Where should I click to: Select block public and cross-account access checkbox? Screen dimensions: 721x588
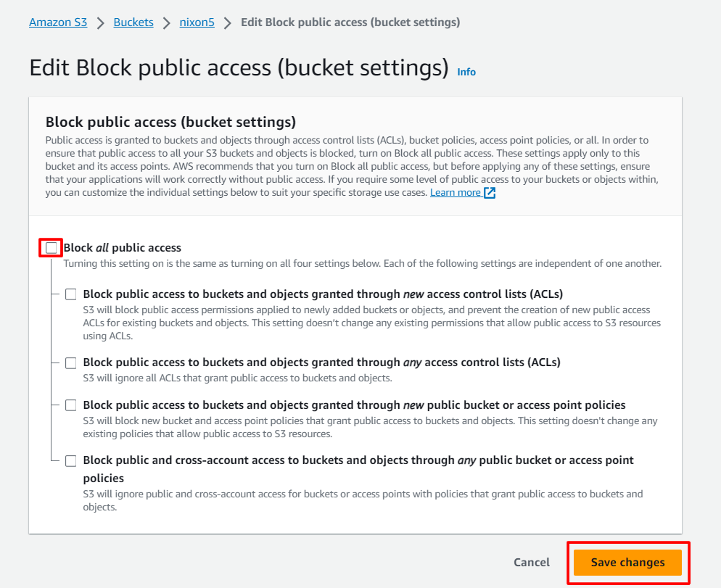coord(71,460)
